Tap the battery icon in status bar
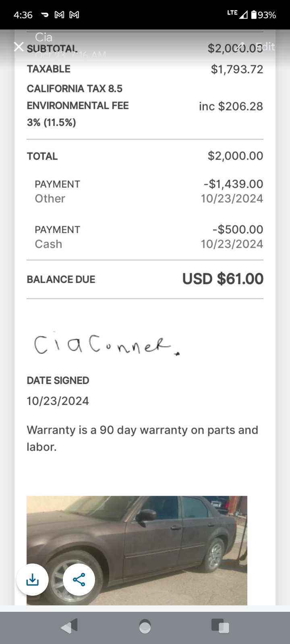This screenshot has height=644, width=290. coord(254,15)
